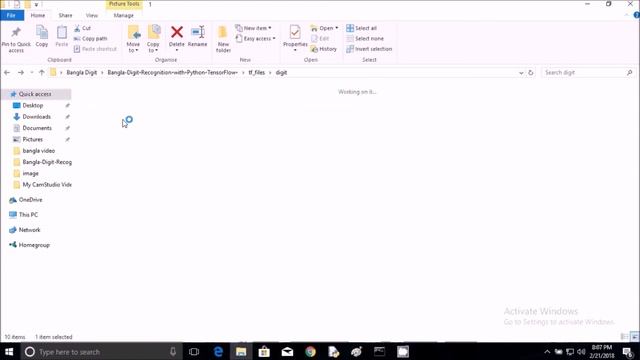
Task: Launch Google Chrome from taskbar
Action: coord(311,351)
